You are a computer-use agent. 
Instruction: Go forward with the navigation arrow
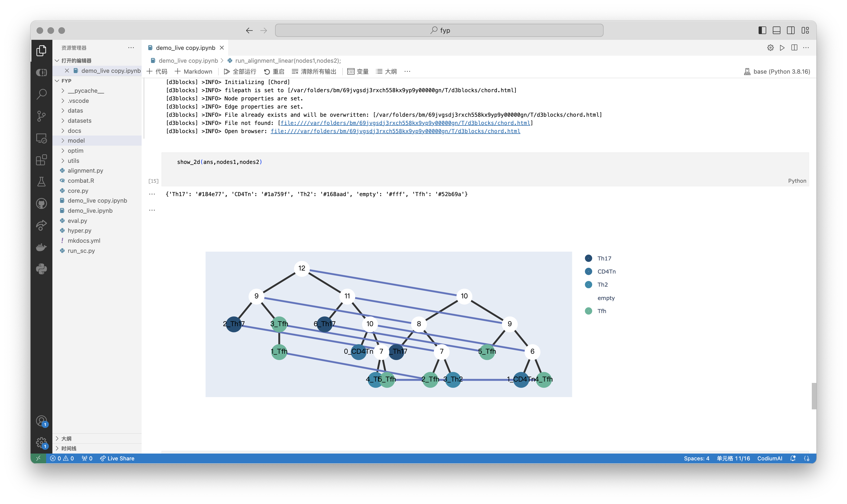pyautogui.click(x=264, y=31)
